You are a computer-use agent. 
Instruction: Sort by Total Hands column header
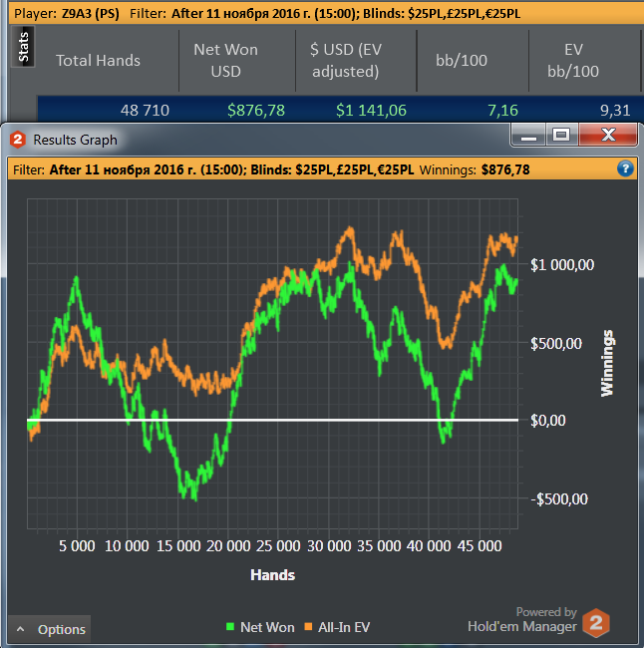pyautogui.click(x=98, y=61)
